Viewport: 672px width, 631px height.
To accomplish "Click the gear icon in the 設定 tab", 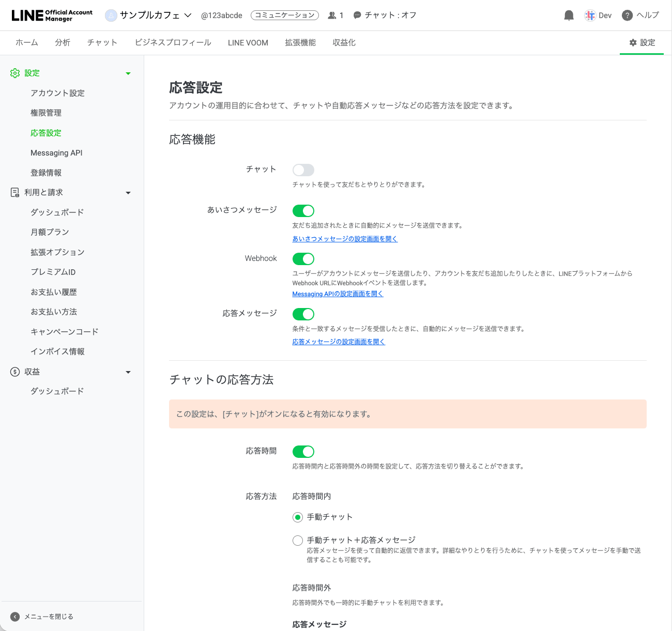I will click(633, 42).
